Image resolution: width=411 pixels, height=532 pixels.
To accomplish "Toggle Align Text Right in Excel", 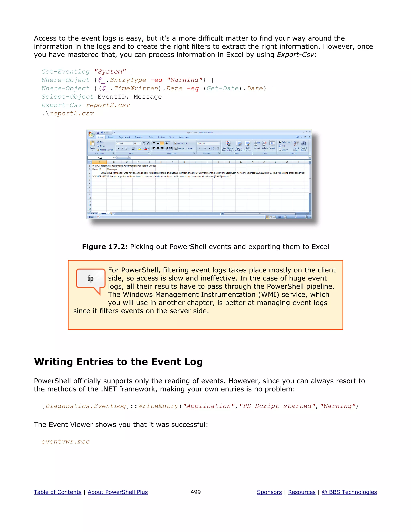I will (x=162, y=148).
